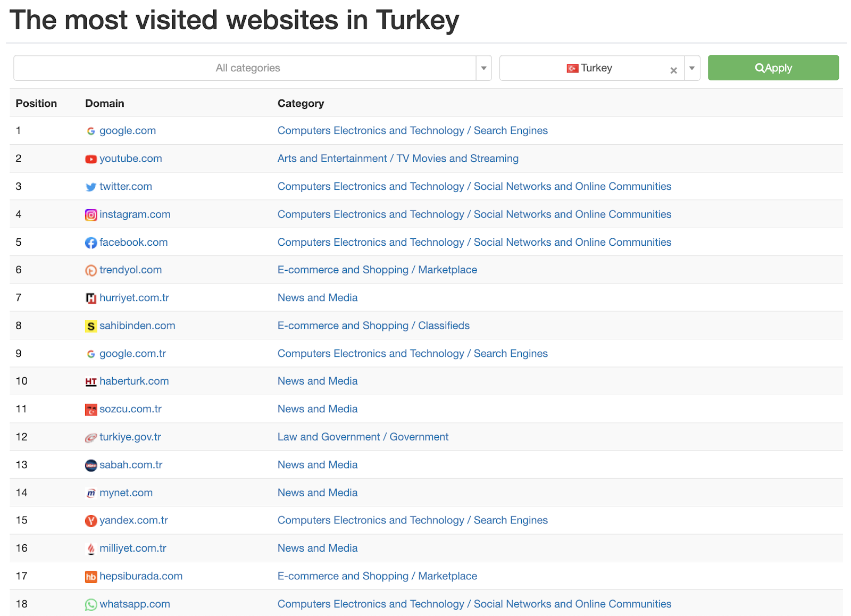Open the google.com.tr domain link

coord(132,354)
